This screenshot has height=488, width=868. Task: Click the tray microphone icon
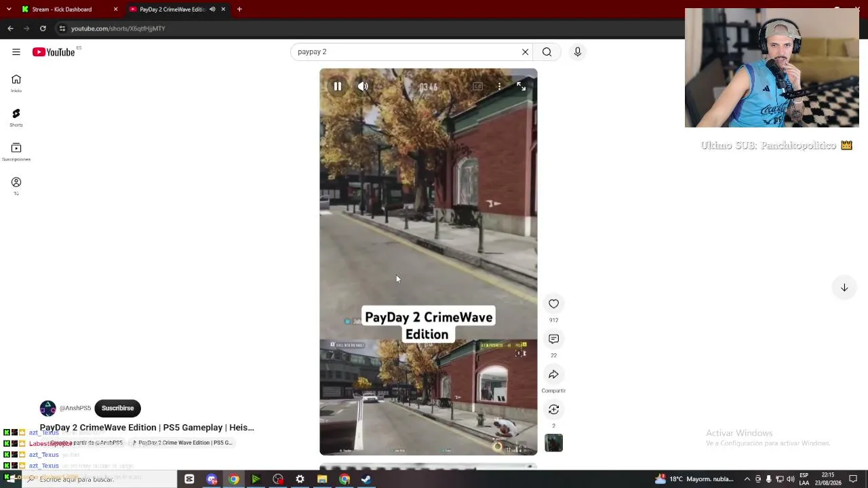pos(768,479)
